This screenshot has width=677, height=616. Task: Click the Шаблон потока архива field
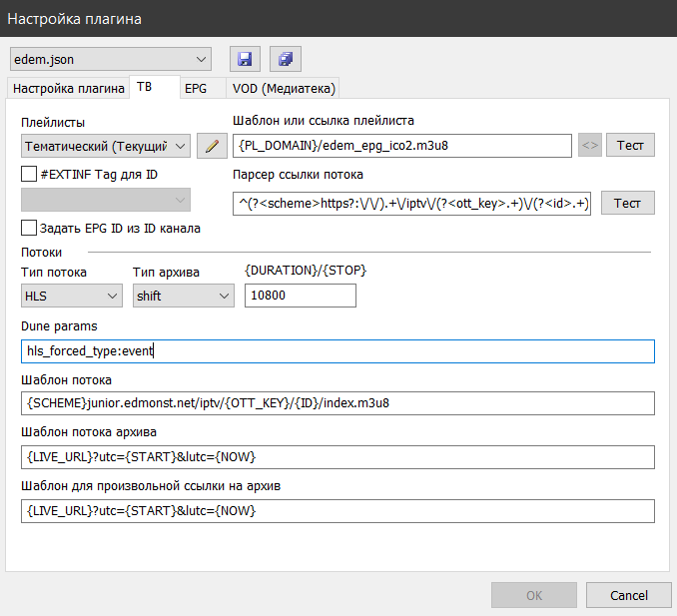coord(338,457)
